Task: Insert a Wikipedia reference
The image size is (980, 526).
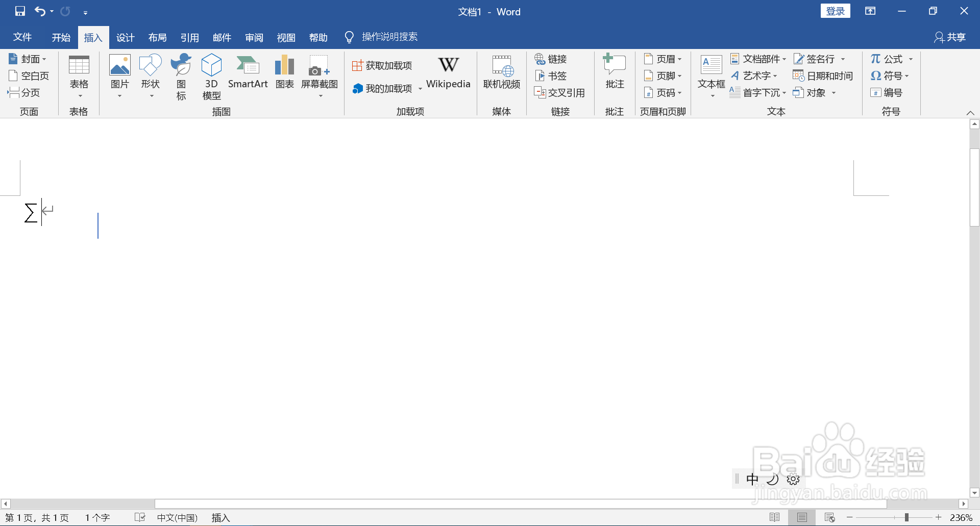Action: tap(448, 73)
